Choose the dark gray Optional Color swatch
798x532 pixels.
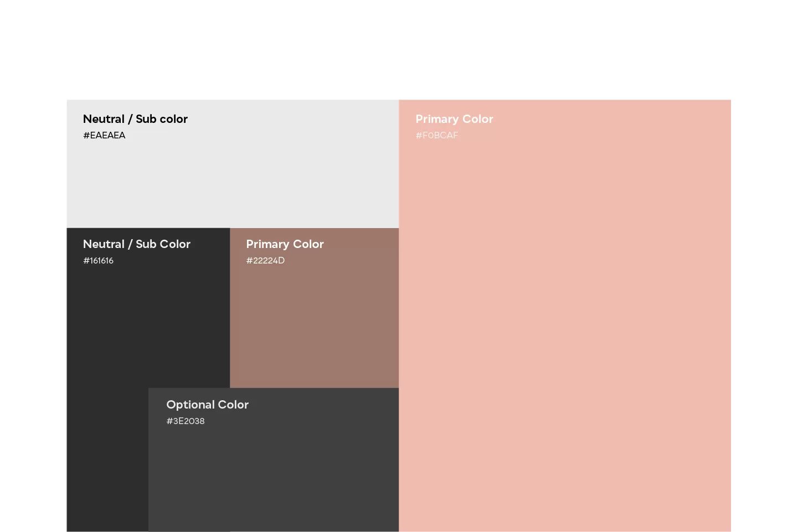274,476
